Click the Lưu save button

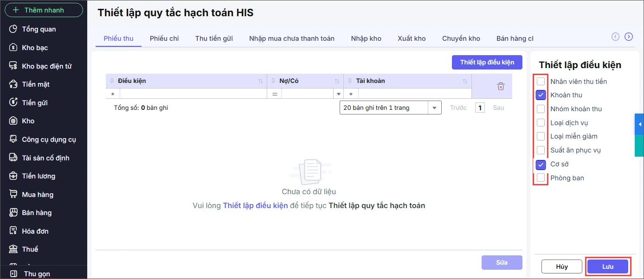[608, 266]
